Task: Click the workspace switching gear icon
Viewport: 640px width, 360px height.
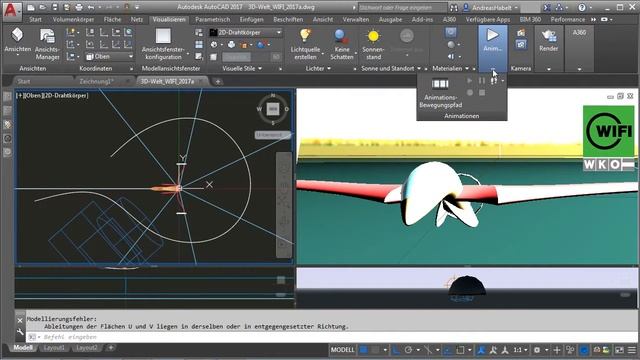Action: pos(537,350)
